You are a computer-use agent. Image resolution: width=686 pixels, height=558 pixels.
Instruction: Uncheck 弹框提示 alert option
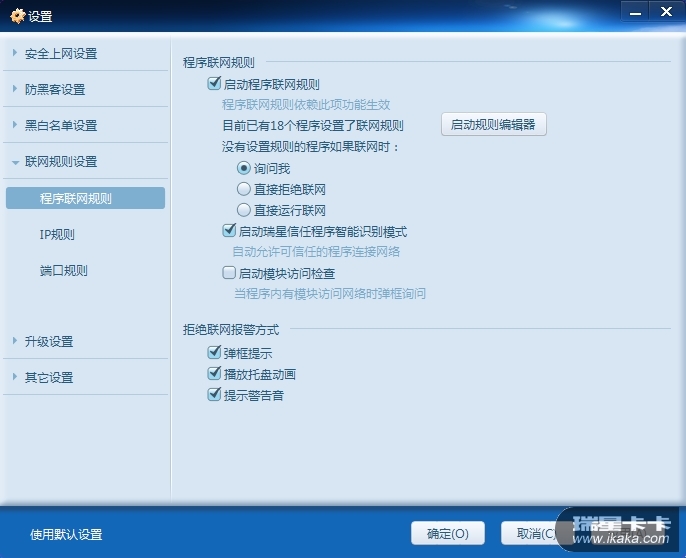214,352
